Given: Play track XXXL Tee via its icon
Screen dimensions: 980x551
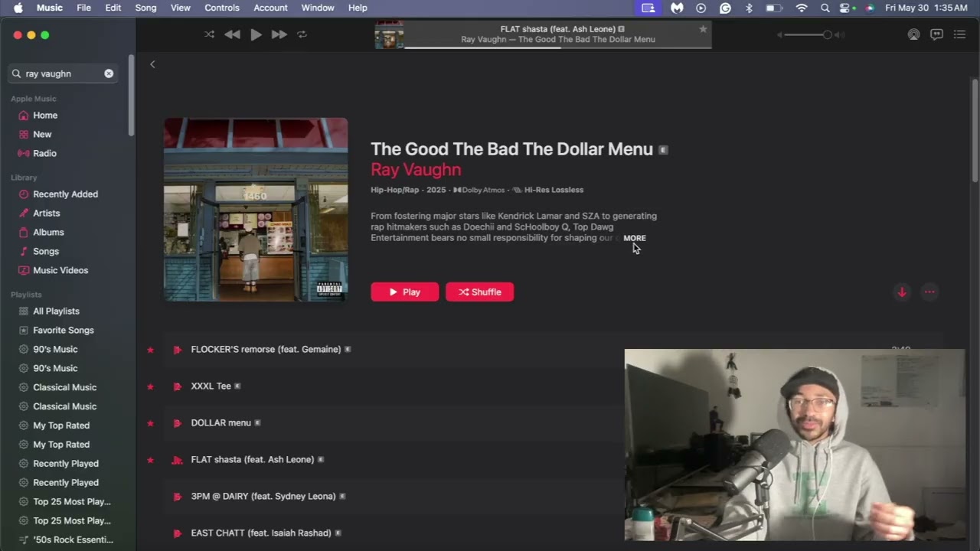Looking at the screenshot, I should pos(178,386).
